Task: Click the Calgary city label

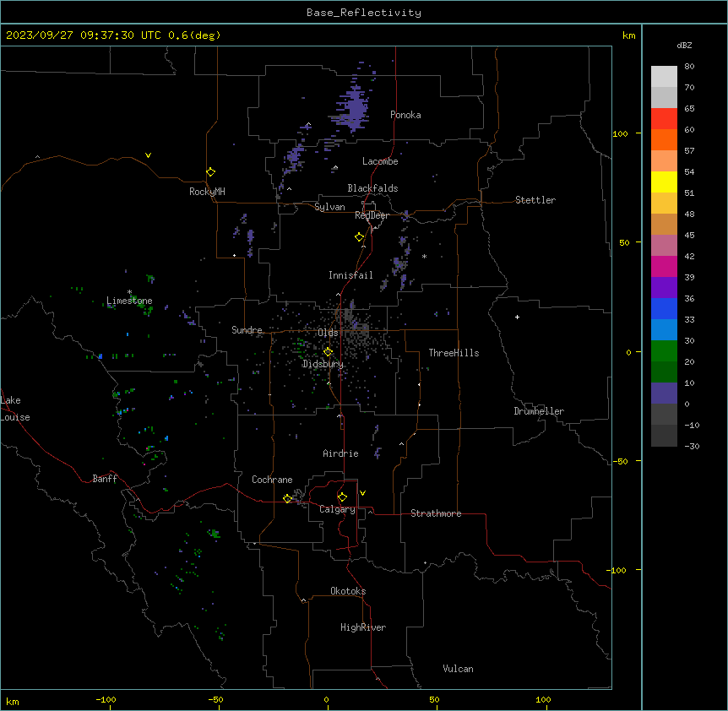Action: coord(337,509)
